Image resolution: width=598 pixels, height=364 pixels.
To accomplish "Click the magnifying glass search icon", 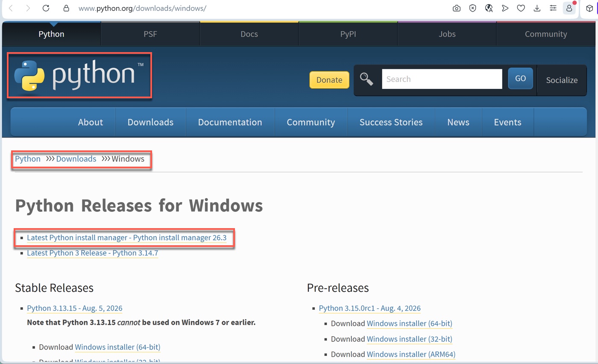I will point(366,79).
